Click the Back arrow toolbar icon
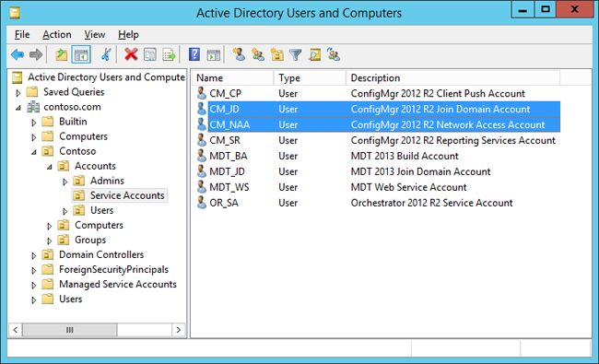Image resolution: width=599 pixels, height=364 pixels. [x=18, y=55]
